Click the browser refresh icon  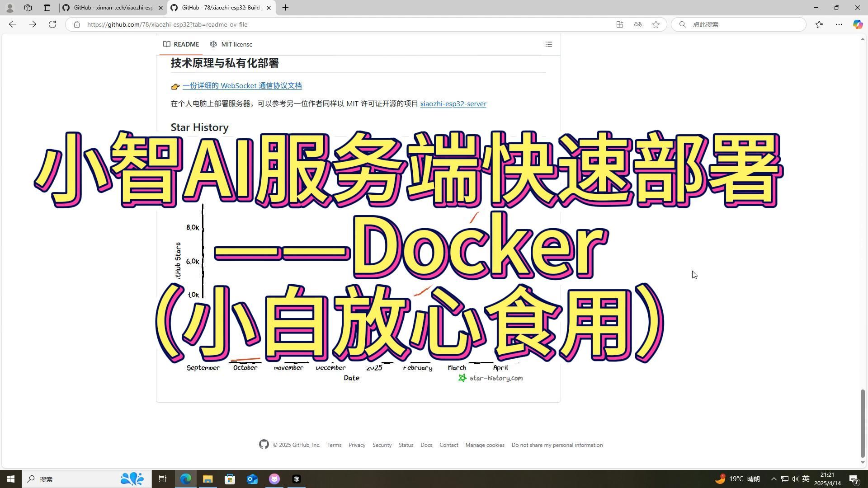pyautogui.click(x=52, y=24)
